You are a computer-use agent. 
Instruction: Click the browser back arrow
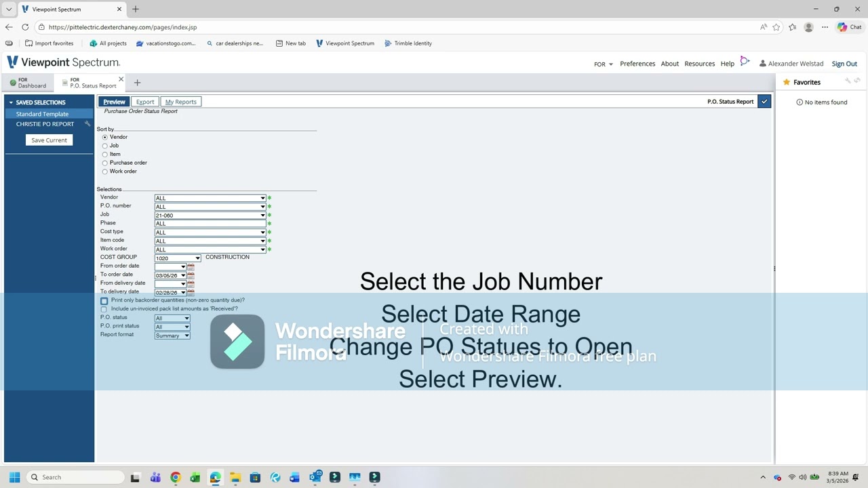[x=9, y=27]
